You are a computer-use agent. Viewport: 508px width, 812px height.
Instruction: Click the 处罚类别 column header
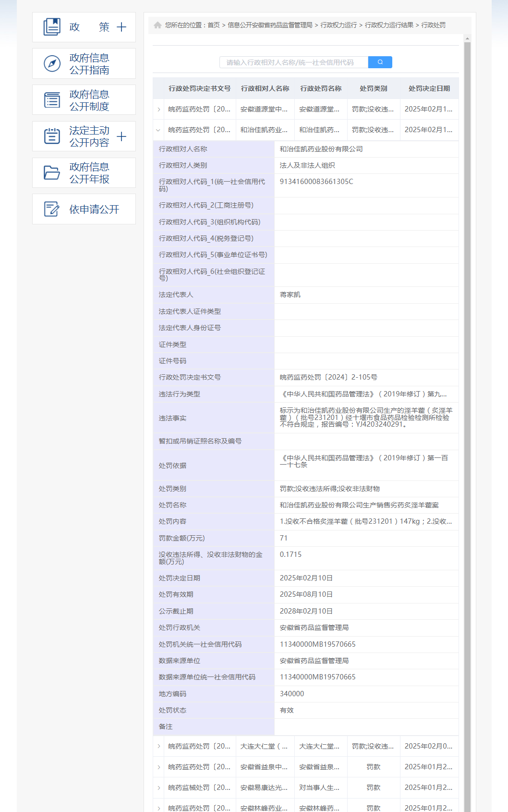tap(374, 88)
